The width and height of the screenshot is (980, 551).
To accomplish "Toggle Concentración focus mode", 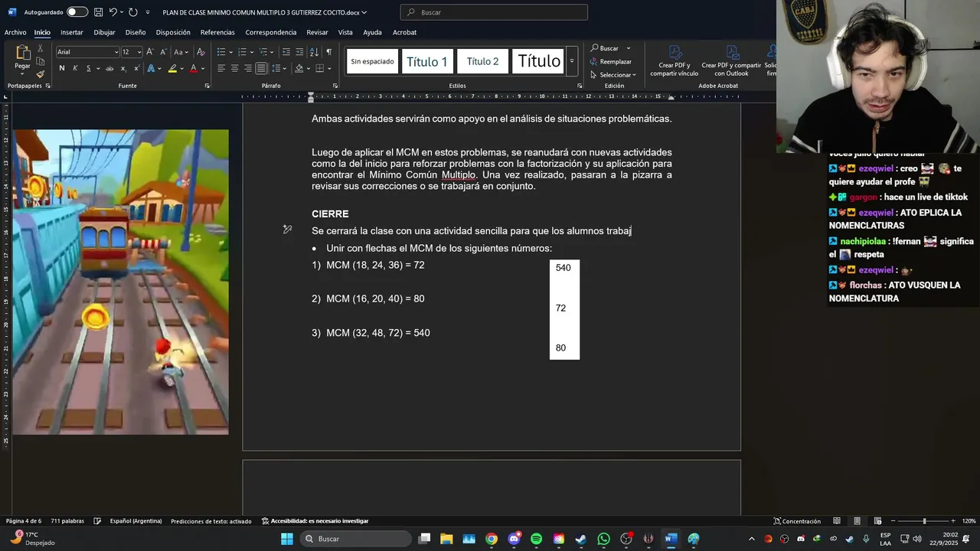I will pos(797,521).
